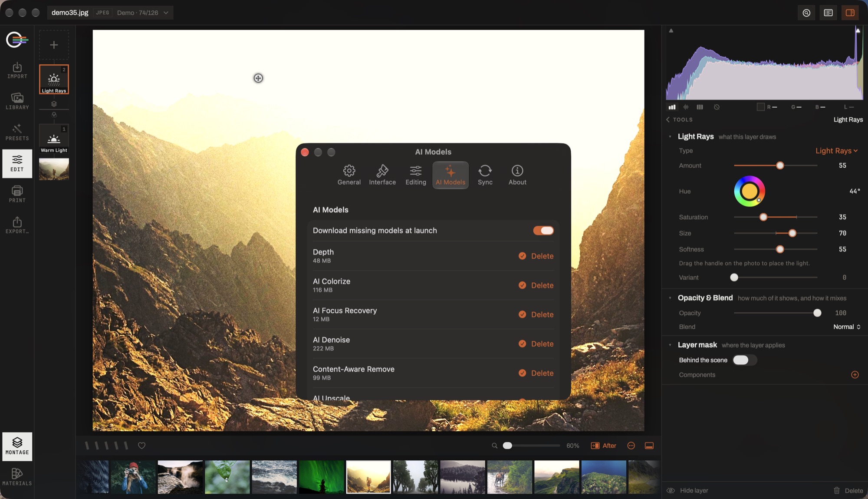
Task: Open the Export options
Action: pyautogui.click(x=17, y=225)
